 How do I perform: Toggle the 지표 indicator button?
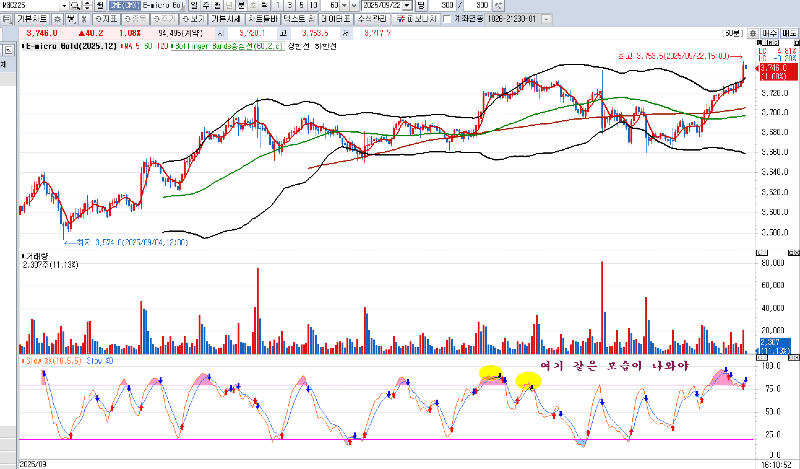104,18
